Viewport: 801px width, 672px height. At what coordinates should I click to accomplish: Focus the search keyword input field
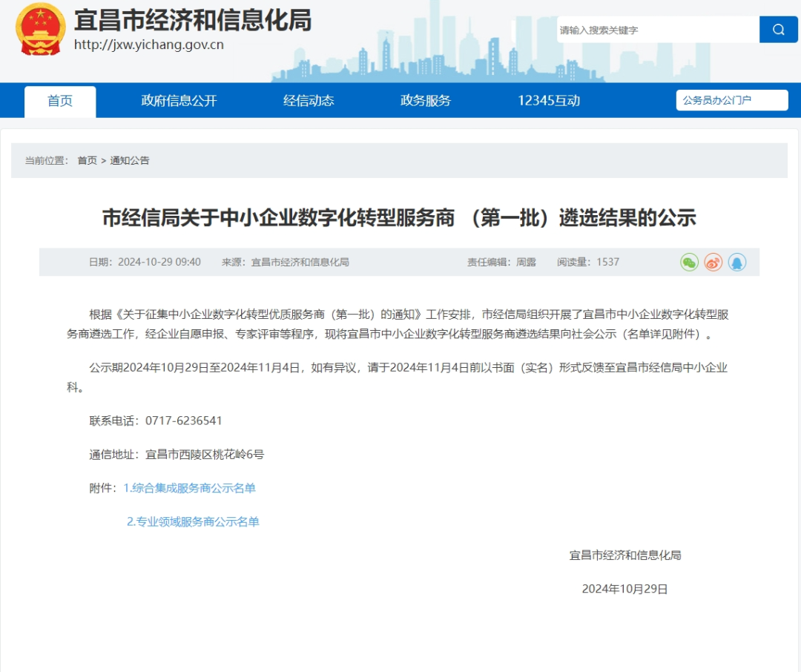click(x=658, y=30)
